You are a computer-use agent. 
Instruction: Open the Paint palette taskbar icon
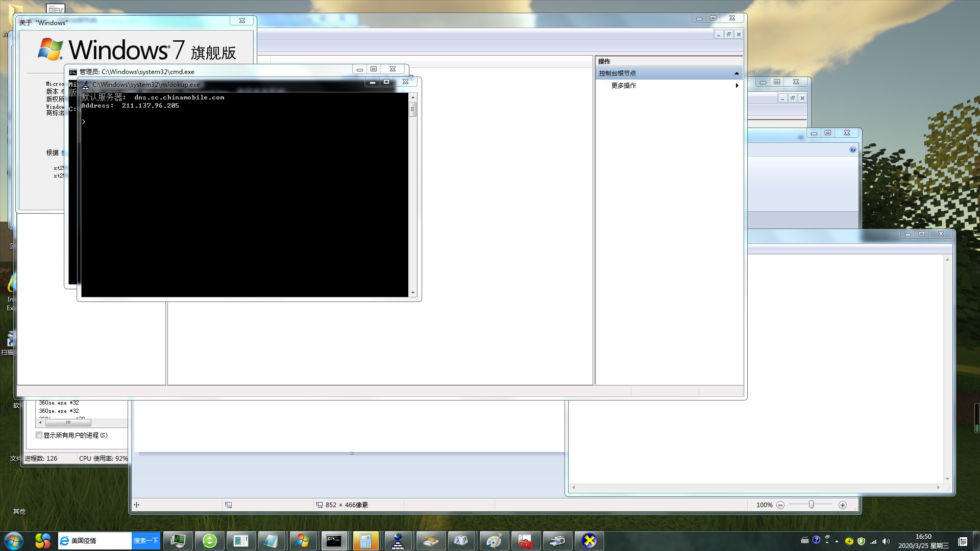[493, 541]
